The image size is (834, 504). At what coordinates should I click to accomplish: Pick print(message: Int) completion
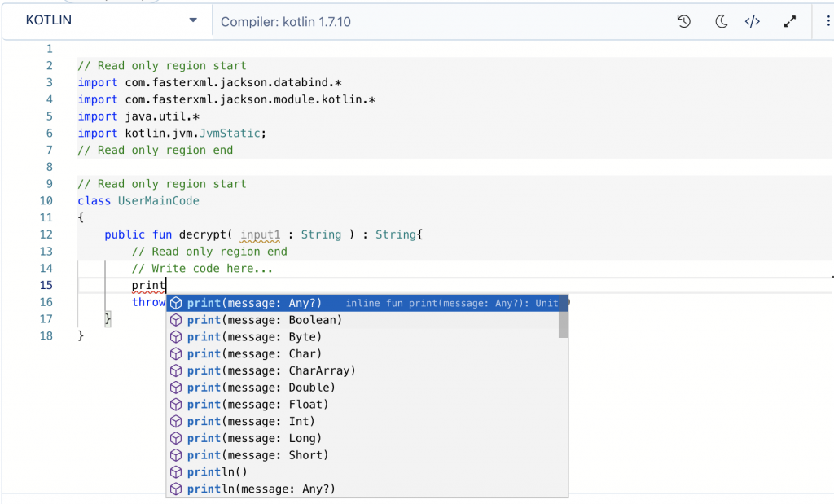[x=251, y=421]
